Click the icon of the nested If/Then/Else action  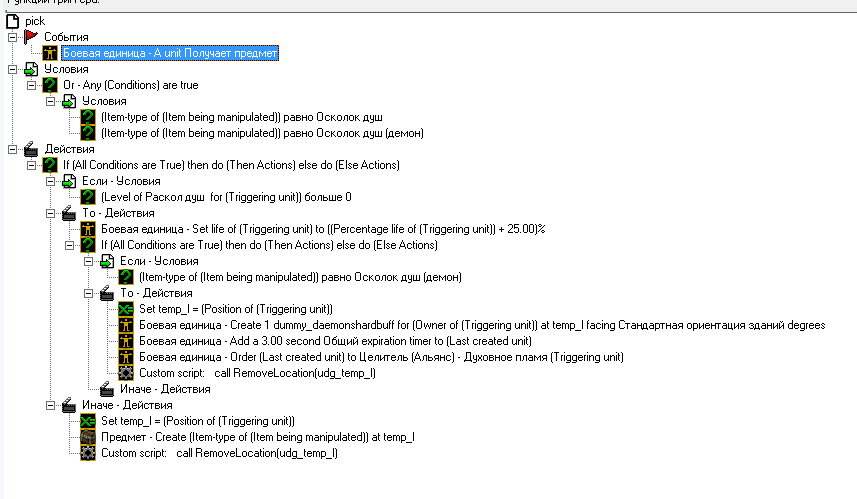coord(88,245)
